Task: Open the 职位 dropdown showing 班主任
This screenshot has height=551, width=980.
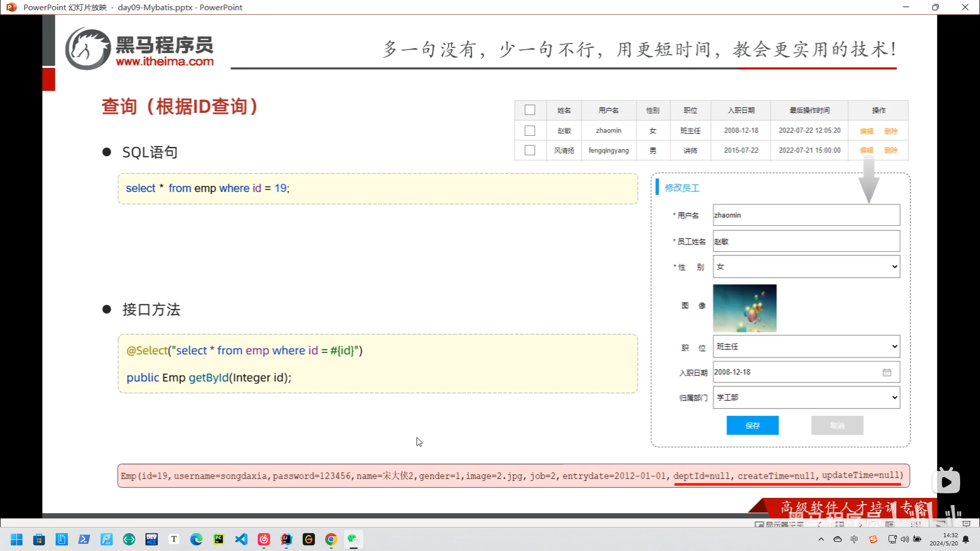Action: point(806,346)
